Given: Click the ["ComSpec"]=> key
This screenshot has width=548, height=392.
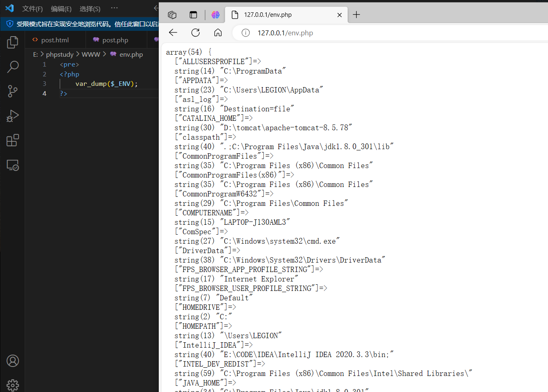Looking at the screenshot, I should [201, 232].
